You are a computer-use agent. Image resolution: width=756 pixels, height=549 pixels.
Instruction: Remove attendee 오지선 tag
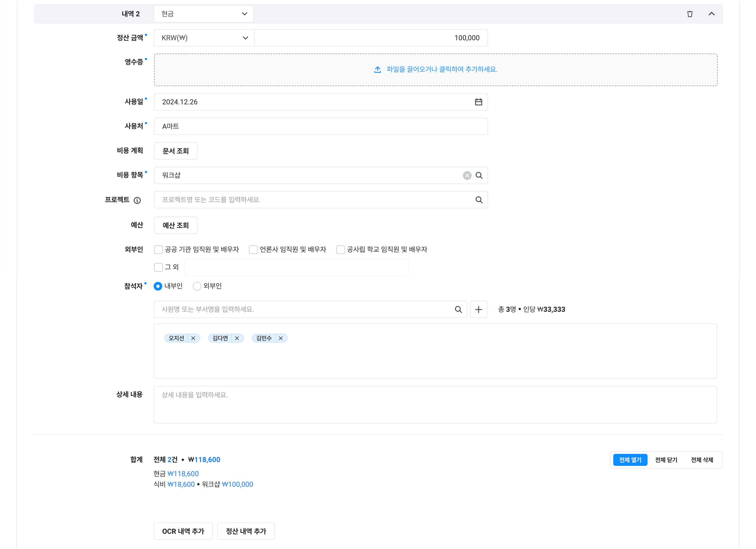(x=193, y=338)
